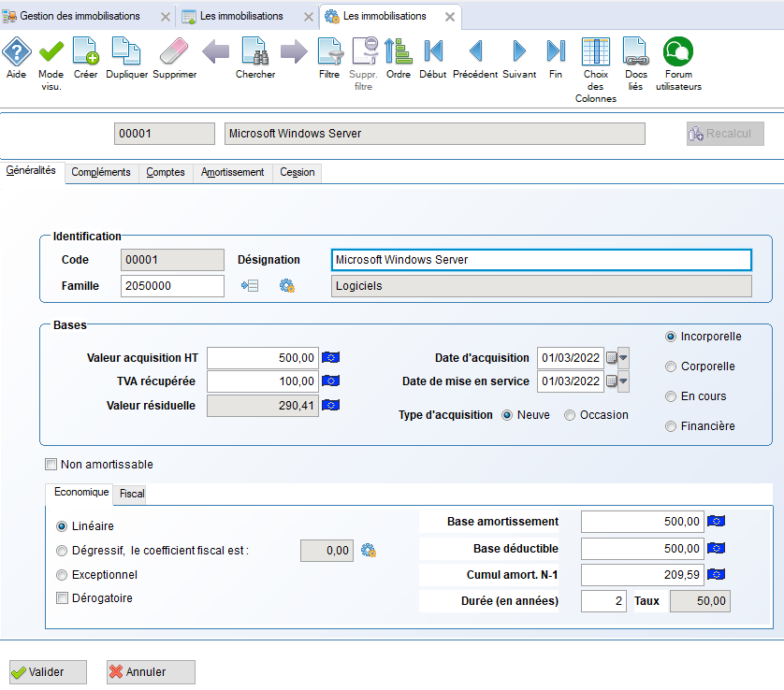
Task: Check the Non amortissable checkbox
Action: (x=51, y=465)
